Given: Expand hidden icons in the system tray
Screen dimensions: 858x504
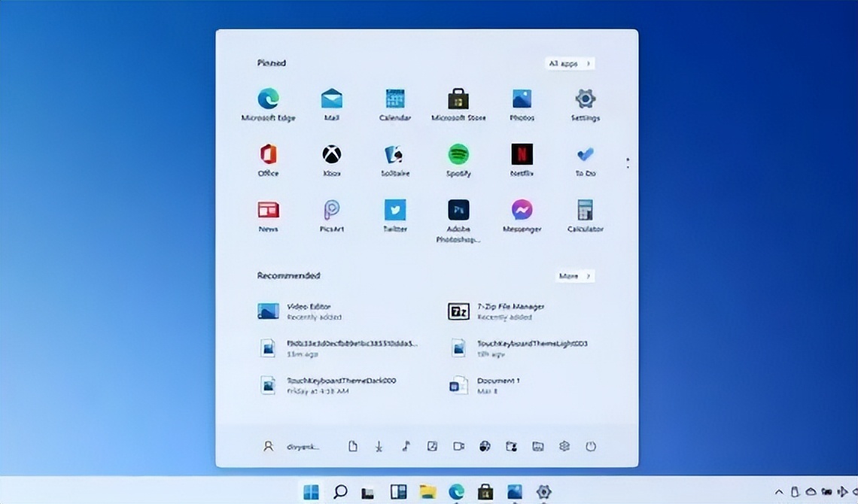Looking at the screenshot, I should coord(780,492).
